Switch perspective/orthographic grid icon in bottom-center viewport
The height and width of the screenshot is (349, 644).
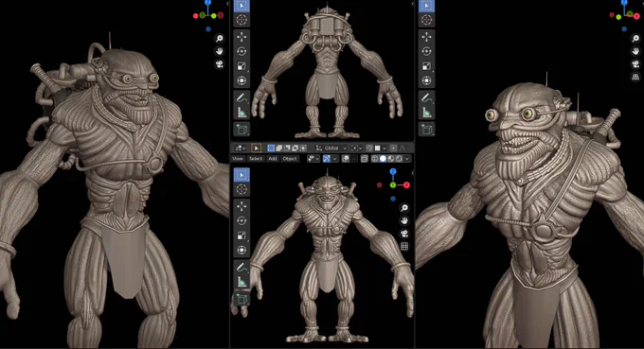pos(404,246)
